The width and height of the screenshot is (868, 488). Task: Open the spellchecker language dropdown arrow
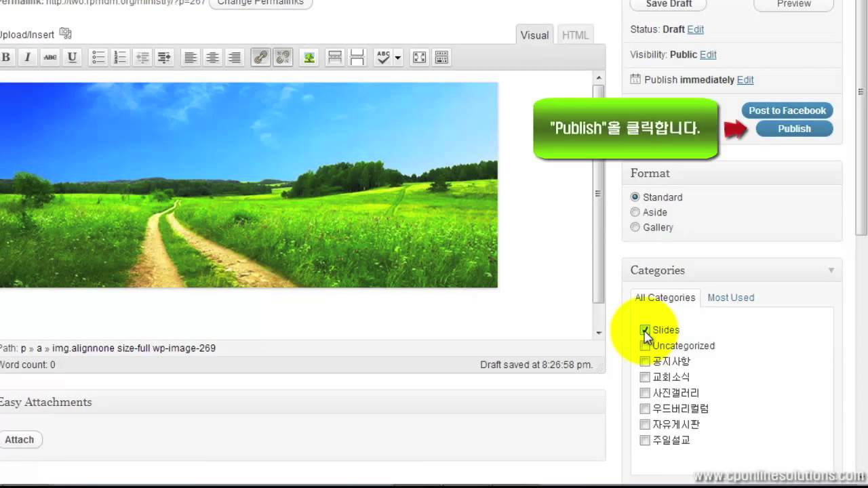click(x=398, y=58)
